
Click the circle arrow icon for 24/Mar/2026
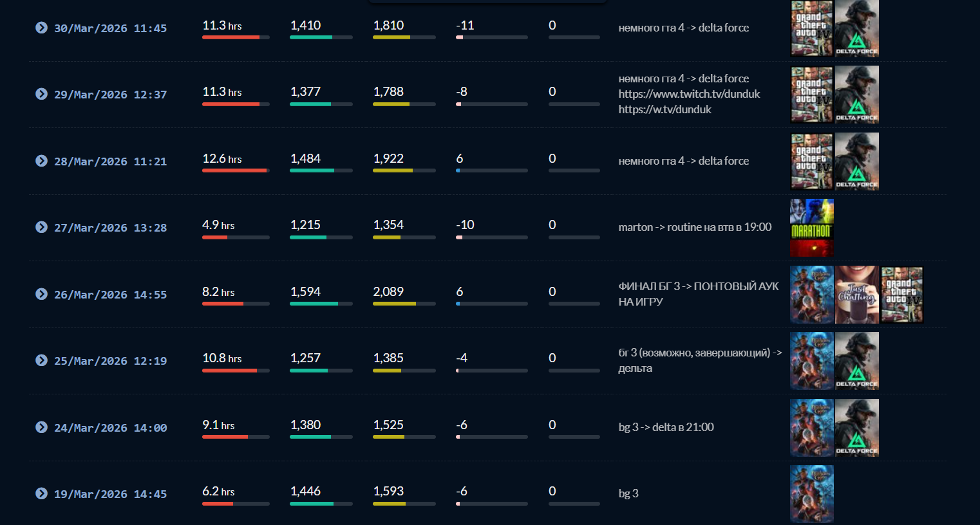[41, 427]
